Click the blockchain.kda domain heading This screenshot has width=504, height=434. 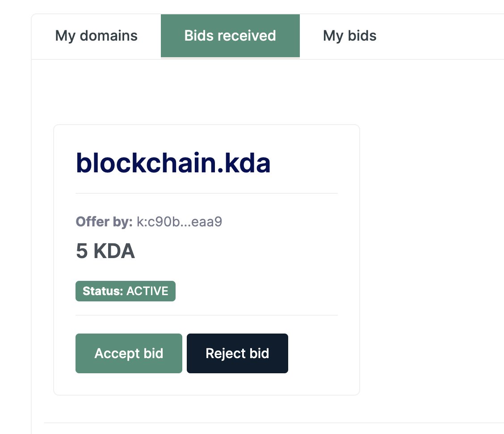point(173,163)
